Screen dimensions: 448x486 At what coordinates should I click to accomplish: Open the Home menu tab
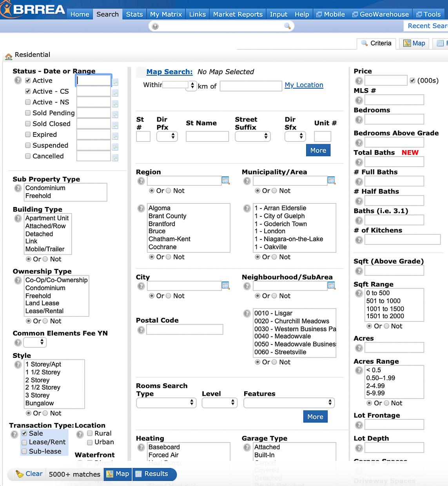80,15
